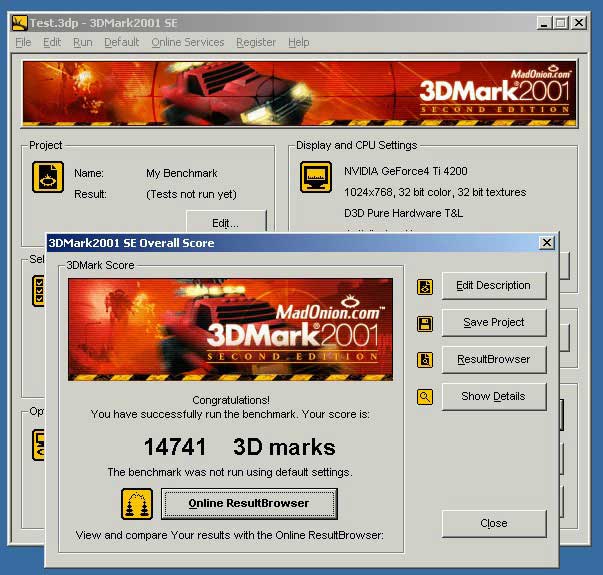Open the Run menu
The width and height of the screenshot is (603, 575).
(83, 42)
